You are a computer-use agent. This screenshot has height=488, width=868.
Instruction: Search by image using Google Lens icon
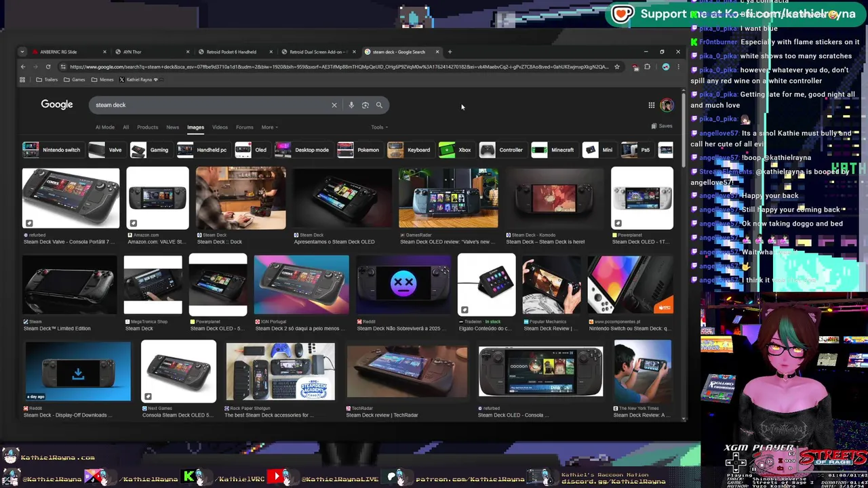[x=366, y=105]
